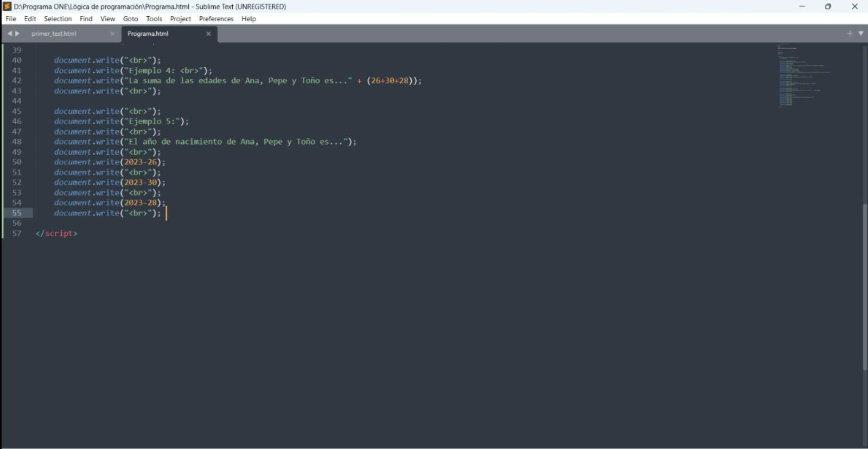Close the primer_test.html tab

pos(112,34)
